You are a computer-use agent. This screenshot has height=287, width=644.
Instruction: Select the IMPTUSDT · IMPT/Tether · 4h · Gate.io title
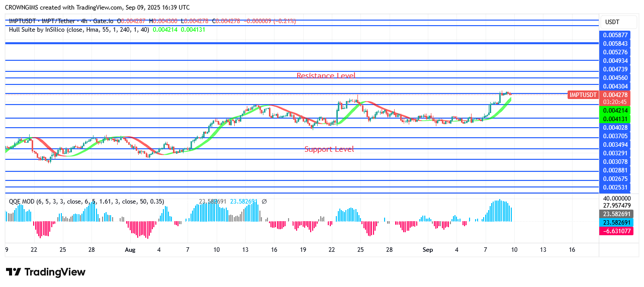61,21
